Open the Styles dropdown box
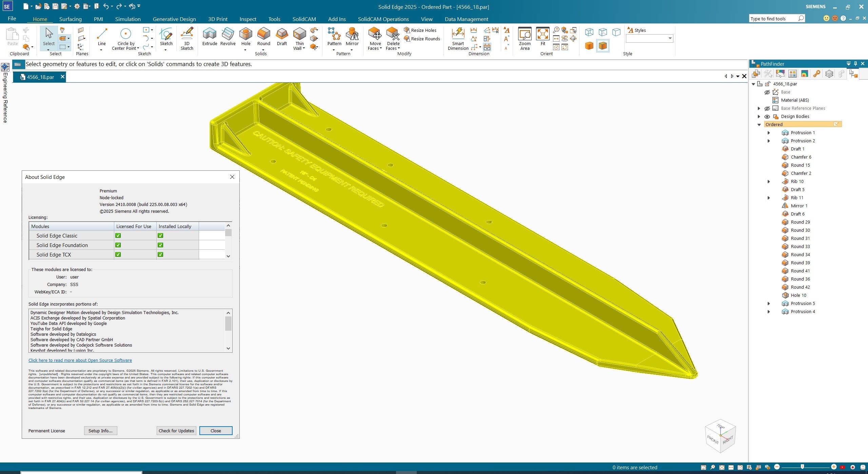The width and height of the screenshot is (868, 474). click(x=670, y=38)
